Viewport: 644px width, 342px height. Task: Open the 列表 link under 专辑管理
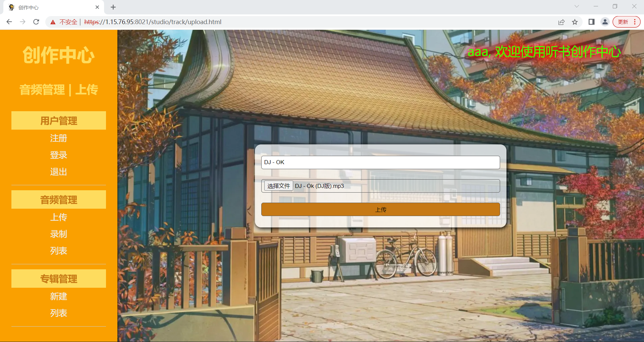(59, 313)
